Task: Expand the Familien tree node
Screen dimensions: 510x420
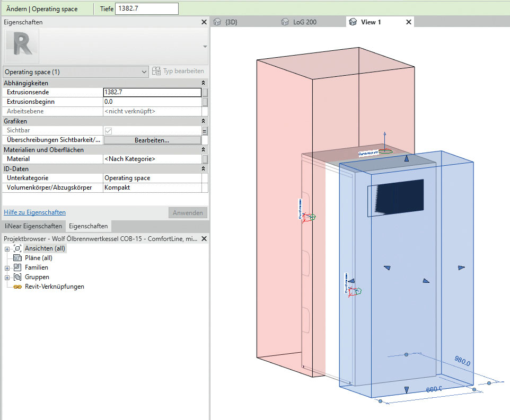Action: click(7, 269)
